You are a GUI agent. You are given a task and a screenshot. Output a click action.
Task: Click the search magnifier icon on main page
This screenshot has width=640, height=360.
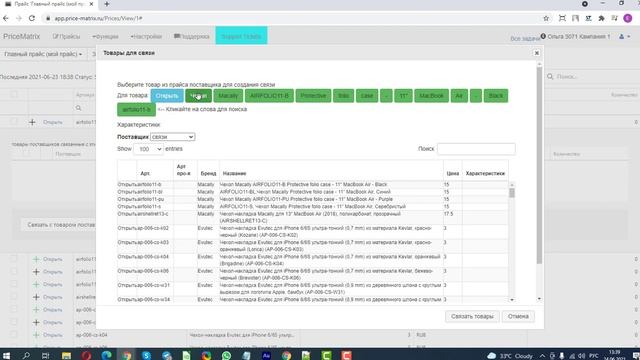tap(550, 77)
